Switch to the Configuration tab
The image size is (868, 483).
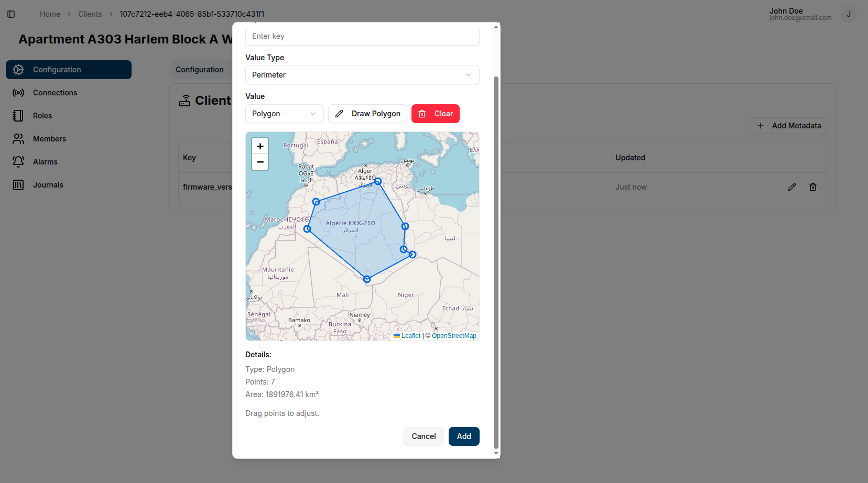click(x=200, y=70)
